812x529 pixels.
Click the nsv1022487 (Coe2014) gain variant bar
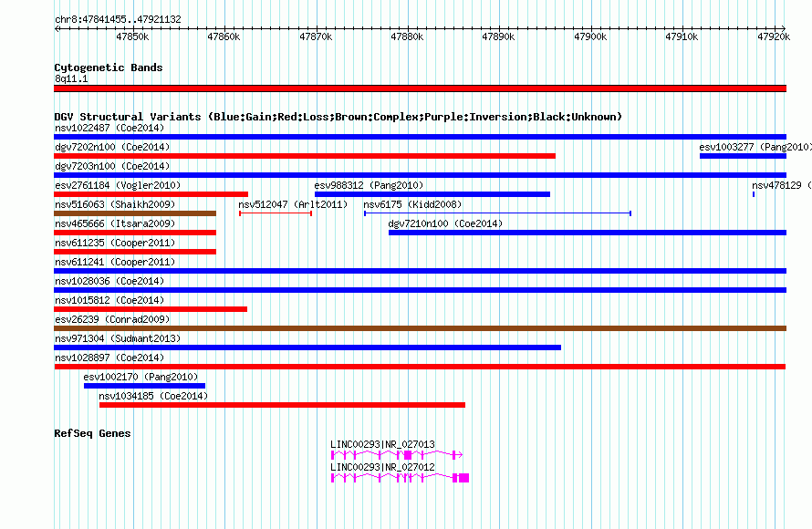tap(420, 137)
